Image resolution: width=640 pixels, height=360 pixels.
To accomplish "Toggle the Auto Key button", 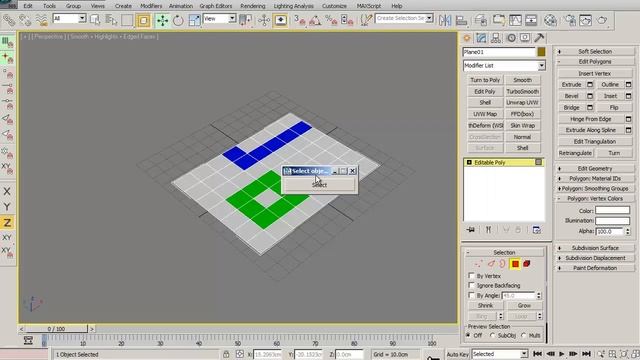I will 458,354.
